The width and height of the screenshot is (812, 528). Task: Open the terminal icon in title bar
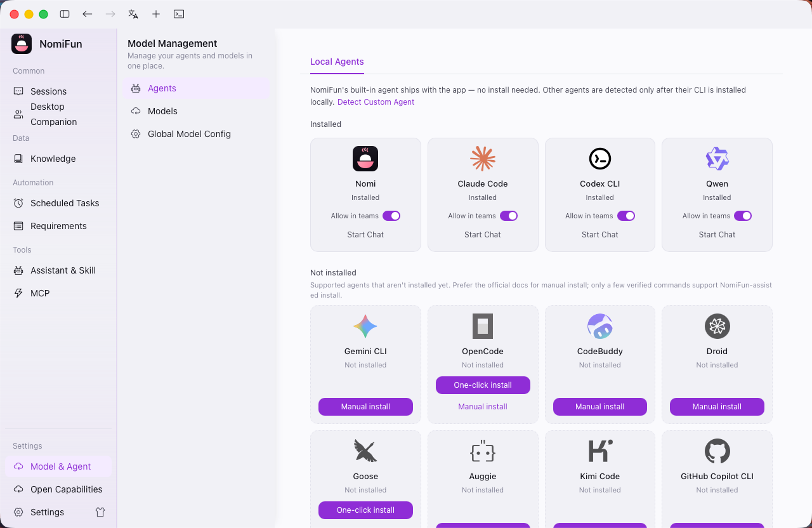tap(179, 14)
